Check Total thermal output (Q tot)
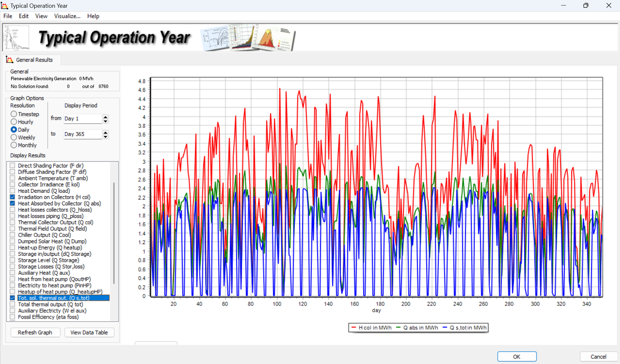The width and height of the screenshot is (620, 364). click(x=13, y=305)
